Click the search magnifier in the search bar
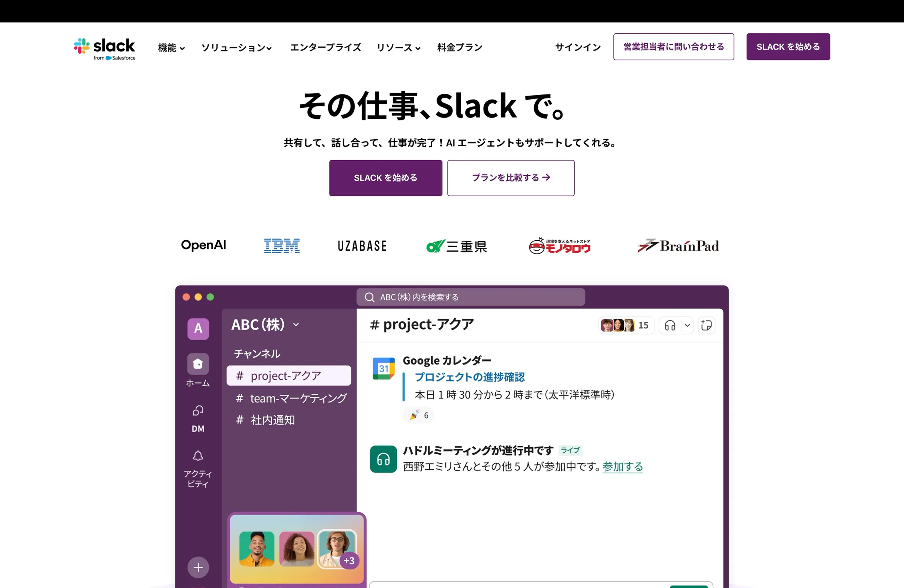 369,297
